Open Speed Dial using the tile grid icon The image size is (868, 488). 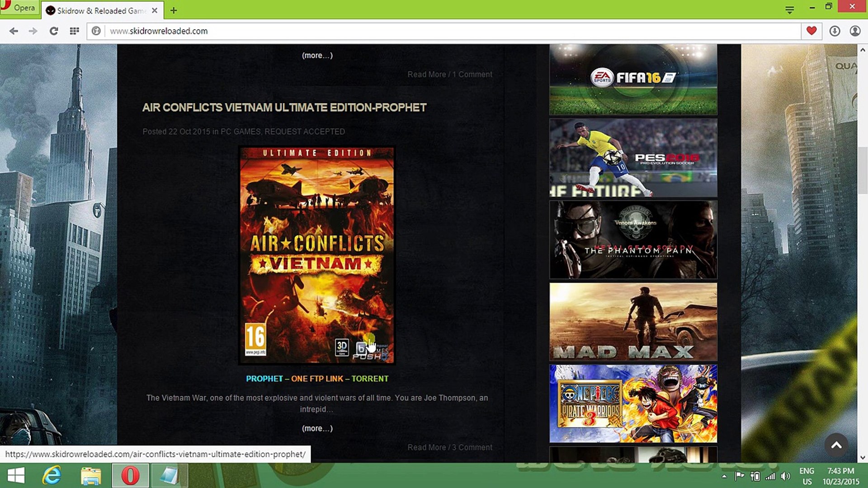click(75, 31)
